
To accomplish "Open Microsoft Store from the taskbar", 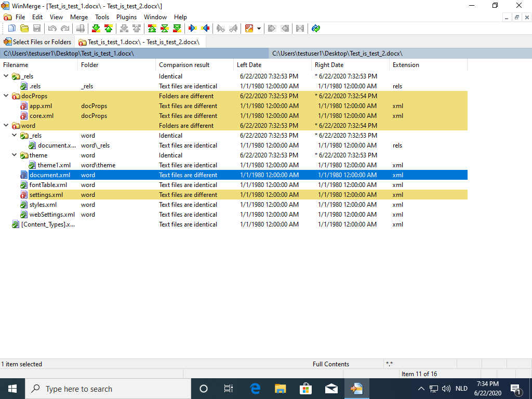I will [x=305, y=389].
